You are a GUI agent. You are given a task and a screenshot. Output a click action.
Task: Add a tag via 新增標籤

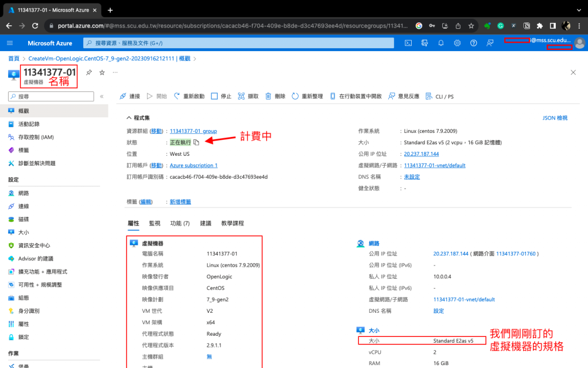click(180, 202)
